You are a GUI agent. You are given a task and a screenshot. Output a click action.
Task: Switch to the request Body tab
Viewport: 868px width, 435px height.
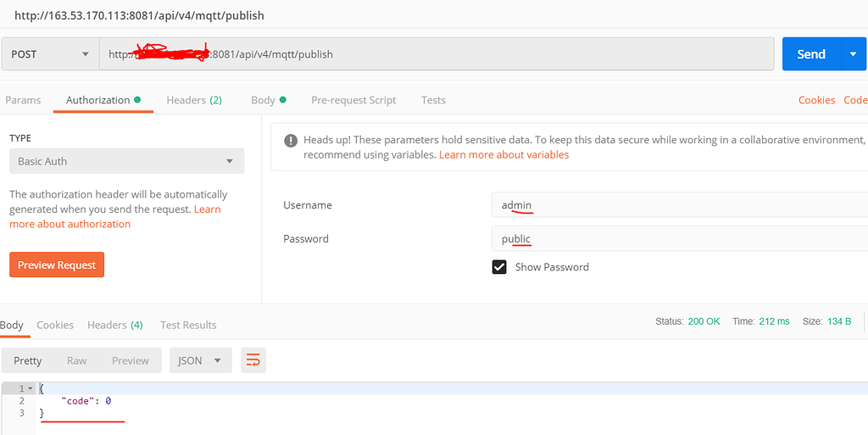click(x=268, y=100)
